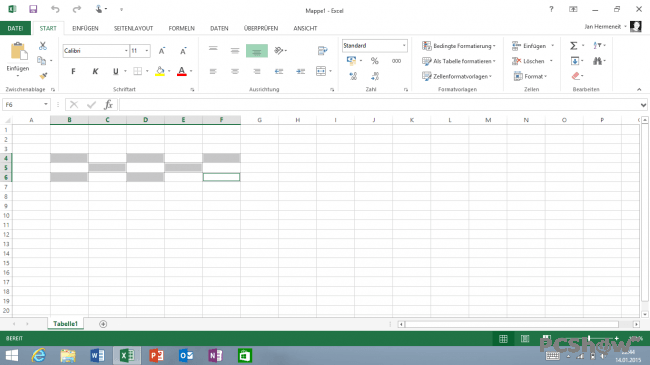The height and width of the screenshot is (365, 650).
Task: Open Sort and Filter
Action: pyautogui.click(x=598, y=46)
